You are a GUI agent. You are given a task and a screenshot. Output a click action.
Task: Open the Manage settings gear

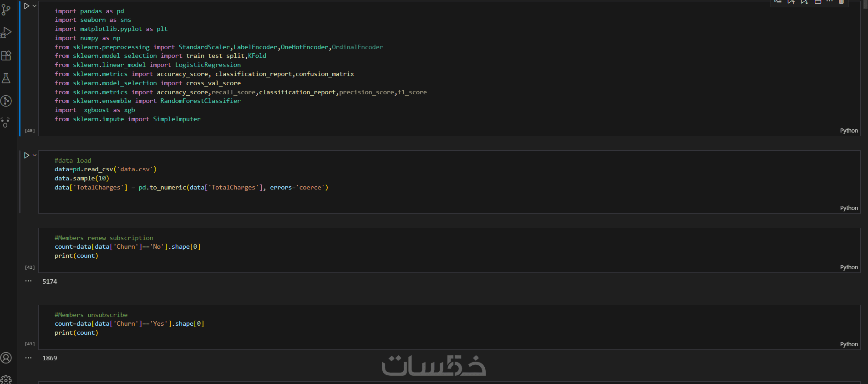click(6, 379)
